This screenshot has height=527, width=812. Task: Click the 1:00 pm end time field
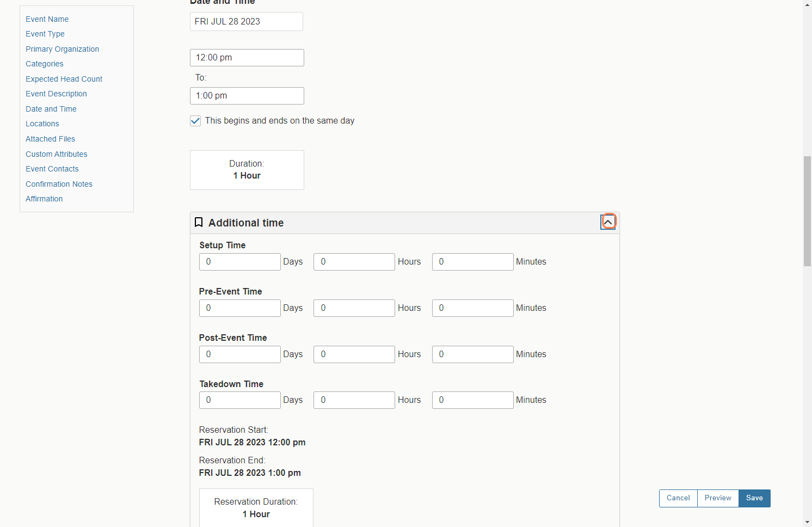pos(247,96)
